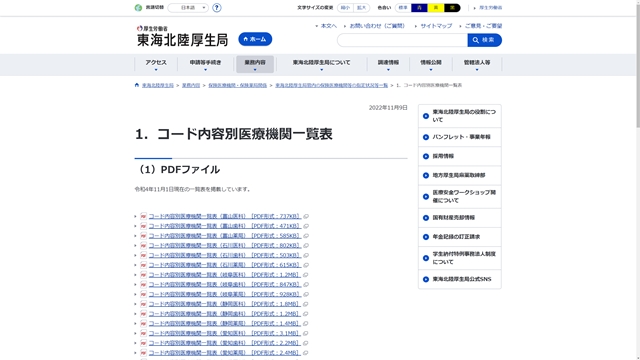Click PDF icon for the 737KB file
The height and width of the screenshot is (360, 640).
[143, 216]
